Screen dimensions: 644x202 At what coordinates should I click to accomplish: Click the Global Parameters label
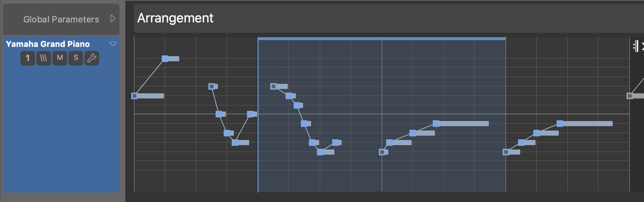tap(61, 19)
